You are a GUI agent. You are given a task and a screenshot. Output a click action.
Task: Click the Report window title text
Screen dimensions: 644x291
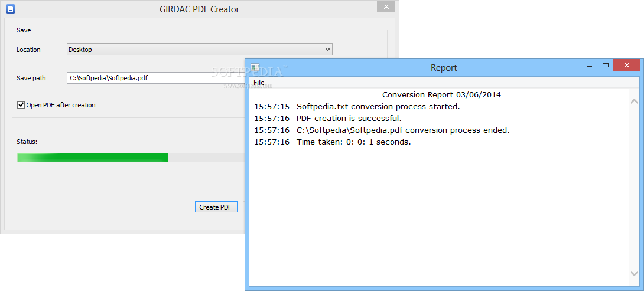[444, 68]
